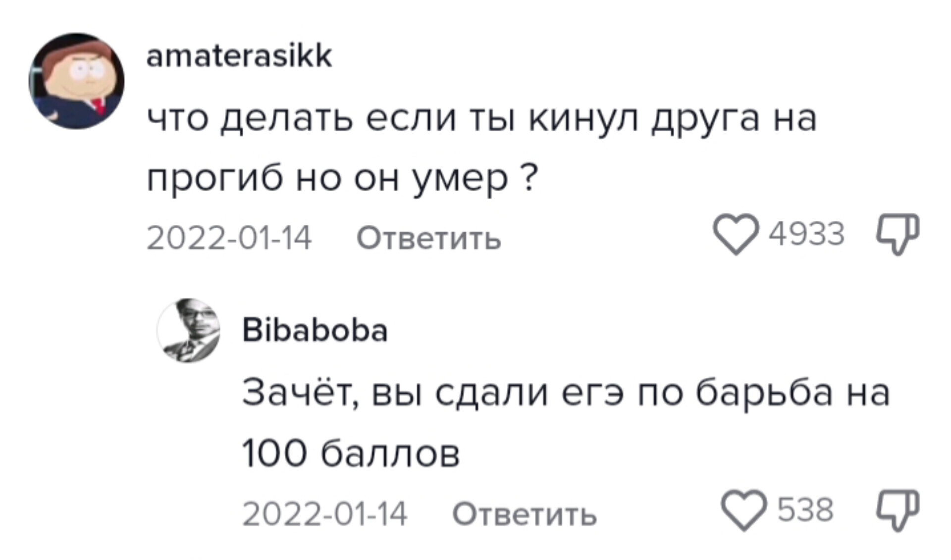
Task: Go to the Bibaboba username link
Action: (315, 331)
